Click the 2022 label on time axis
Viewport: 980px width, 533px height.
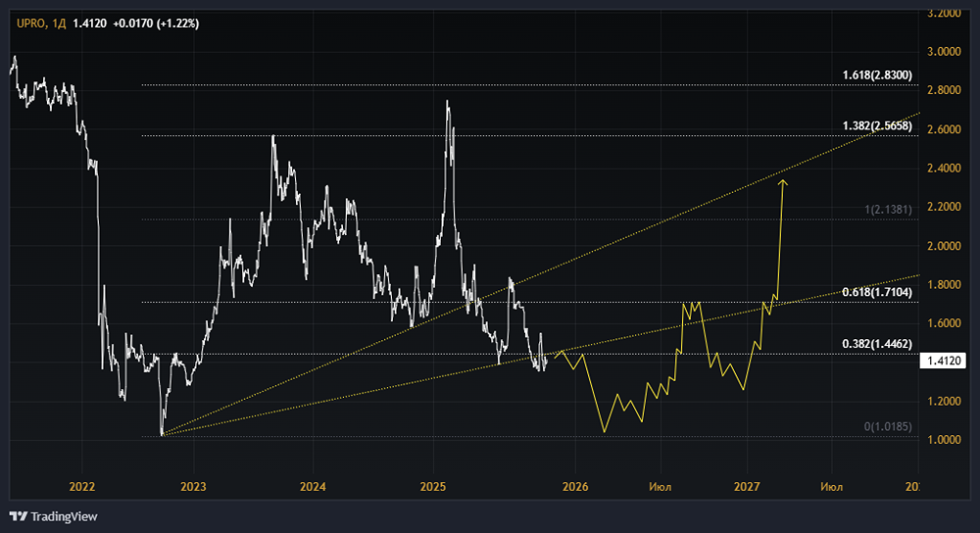82,487
